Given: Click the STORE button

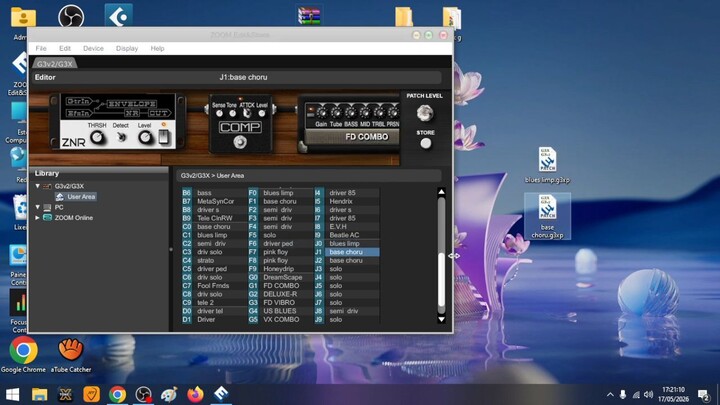Looking at the screenshot, I should coord(426,144).
